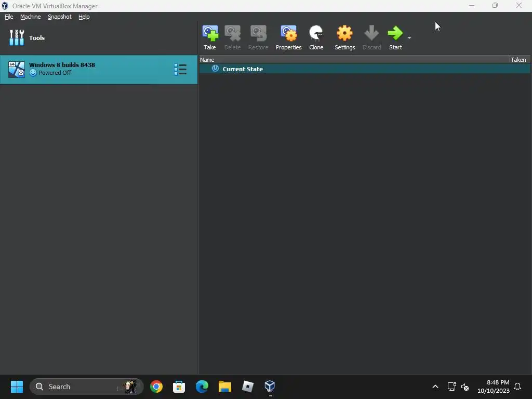Screen dimensions: 532x399
Task: Click the Powered Off status text
Action: (55, 73)
